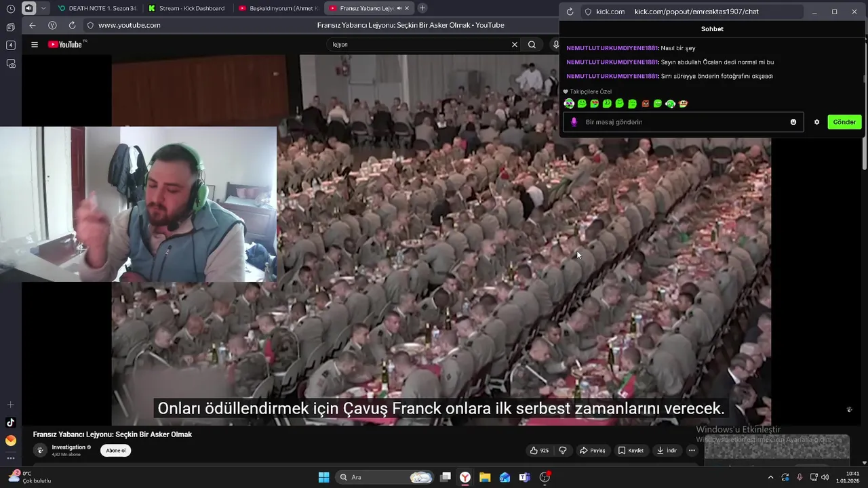The width and height of the screenshot is (868, 488).
Task: Switch to the Stream - Kick Dashboard tab
Action: pyautogui.click(x=186, y=8)
